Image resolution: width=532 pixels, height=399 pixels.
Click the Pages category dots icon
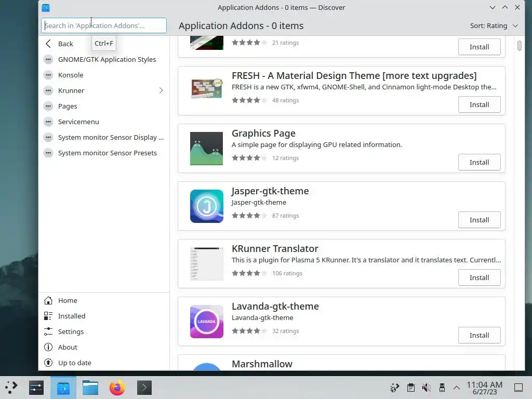coord(48,106)
